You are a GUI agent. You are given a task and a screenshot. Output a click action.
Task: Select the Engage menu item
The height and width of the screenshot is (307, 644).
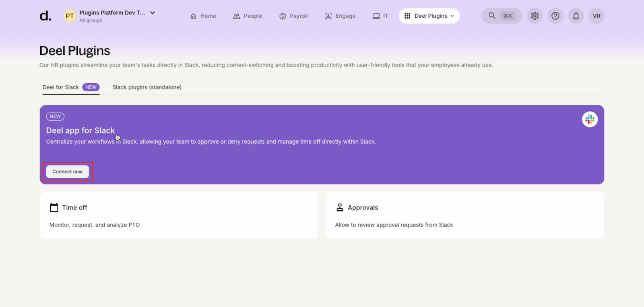tap(340, 16)
